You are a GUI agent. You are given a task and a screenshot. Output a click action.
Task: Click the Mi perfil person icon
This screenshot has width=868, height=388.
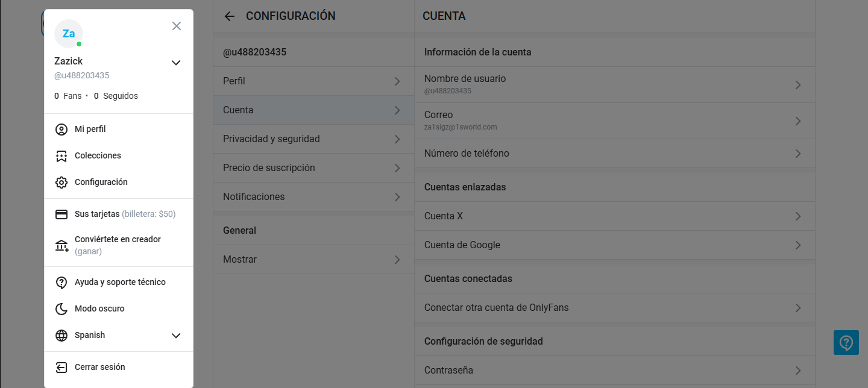(x=61, y=130)
